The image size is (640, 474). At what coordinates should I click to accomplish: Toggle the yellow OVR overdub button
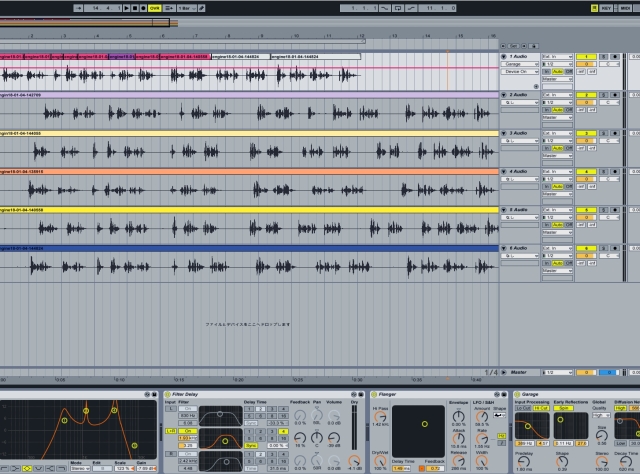click(x=155, y=8)
